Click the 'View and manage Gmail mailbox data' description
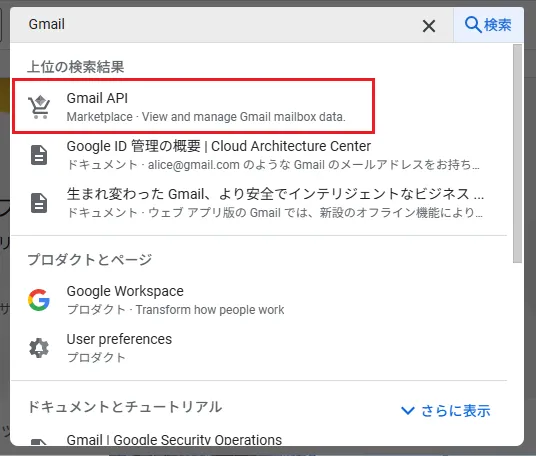The image size is (536, 456). point(244,117)
